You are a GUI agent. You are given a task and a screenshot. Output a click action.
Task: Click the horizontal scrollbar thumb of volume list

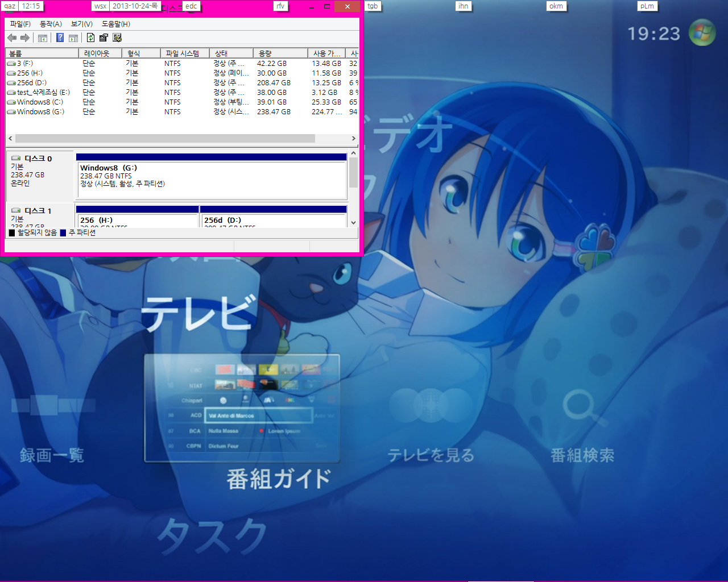point(165,139)
